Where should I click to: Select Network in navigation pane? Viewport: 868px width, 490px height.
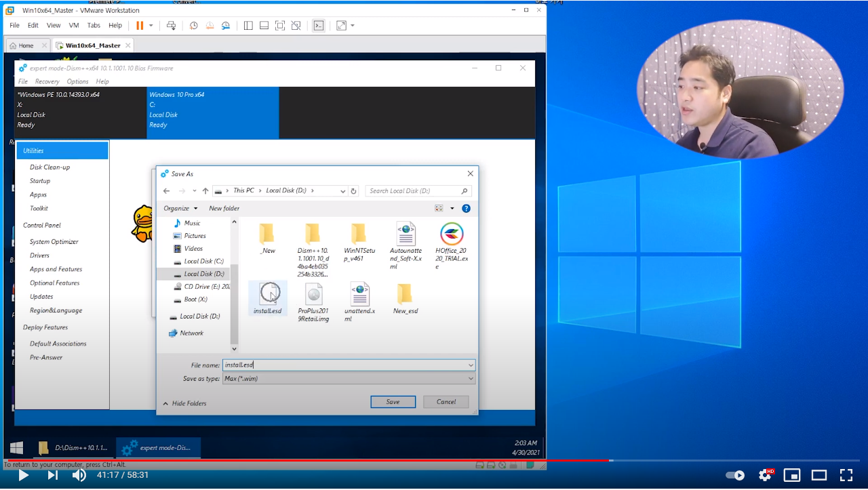tap(186, 333)
